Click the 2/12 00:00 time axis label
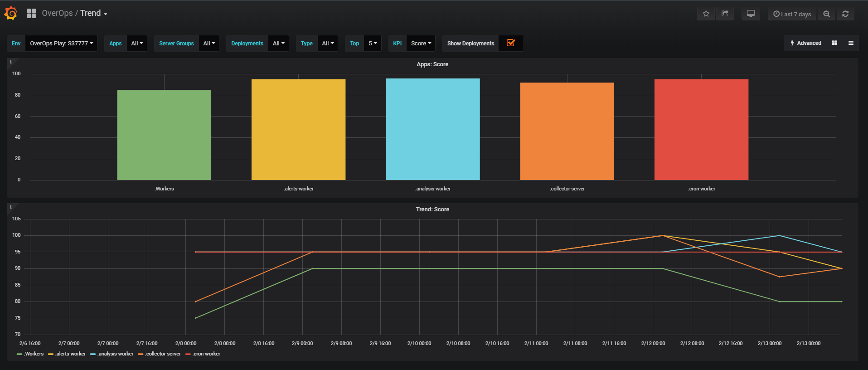 653,344
